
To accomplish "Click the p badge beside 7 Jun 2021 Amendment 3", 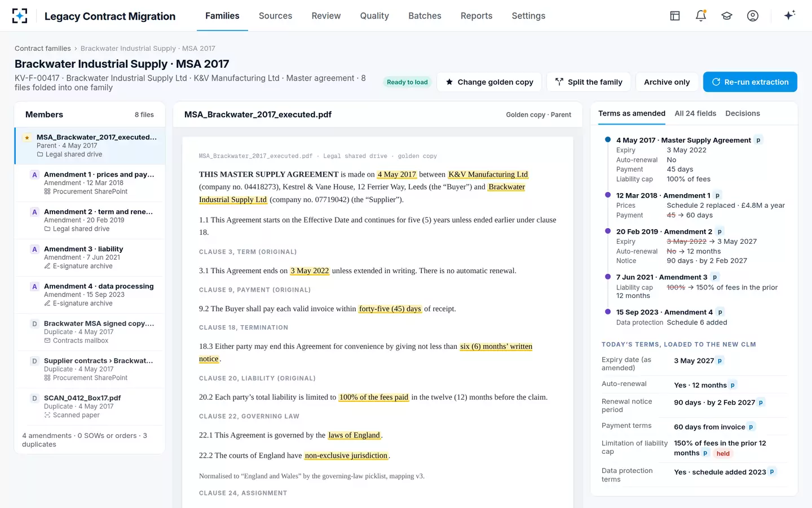I will click(x=714, y=277).
